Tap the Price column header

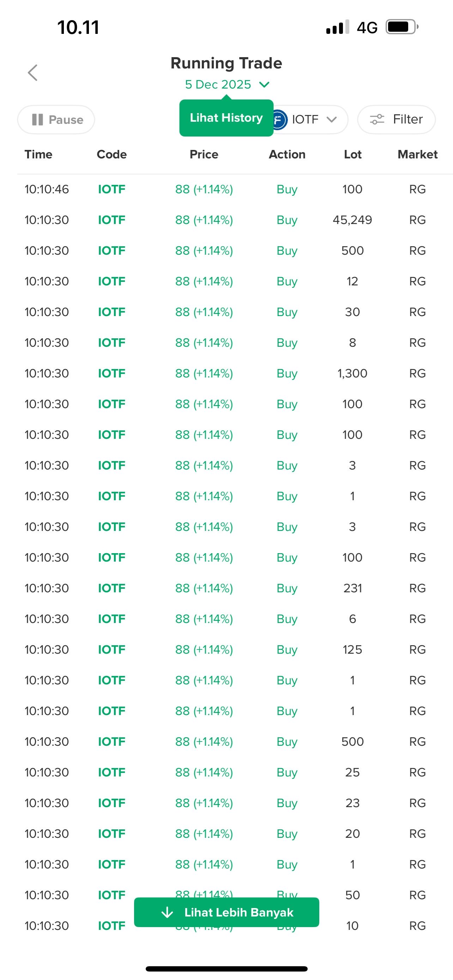(204, 155)
